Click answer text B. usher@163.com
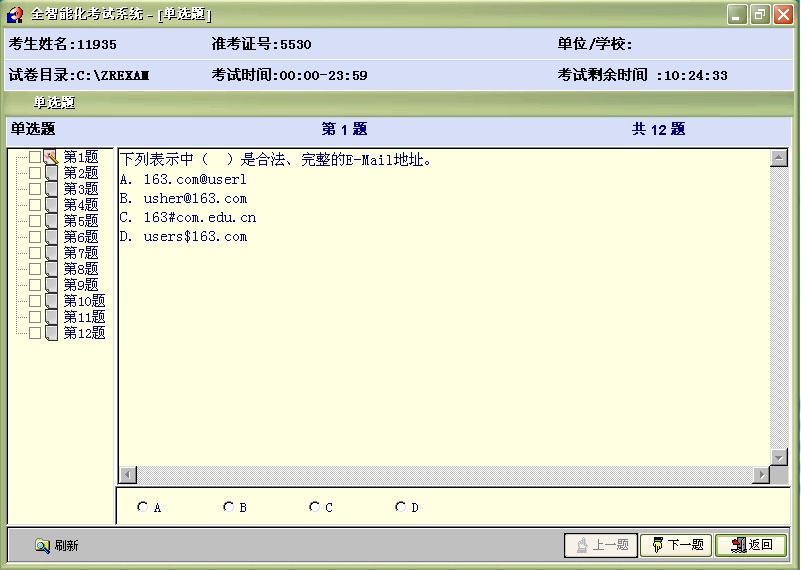 [183, 198]
